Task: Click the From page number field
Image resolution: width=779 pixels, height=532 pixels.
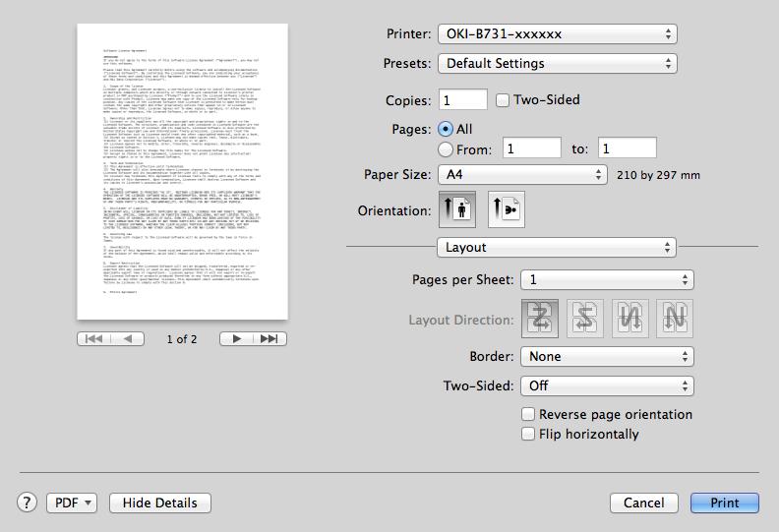Action: tap(532, 148)
